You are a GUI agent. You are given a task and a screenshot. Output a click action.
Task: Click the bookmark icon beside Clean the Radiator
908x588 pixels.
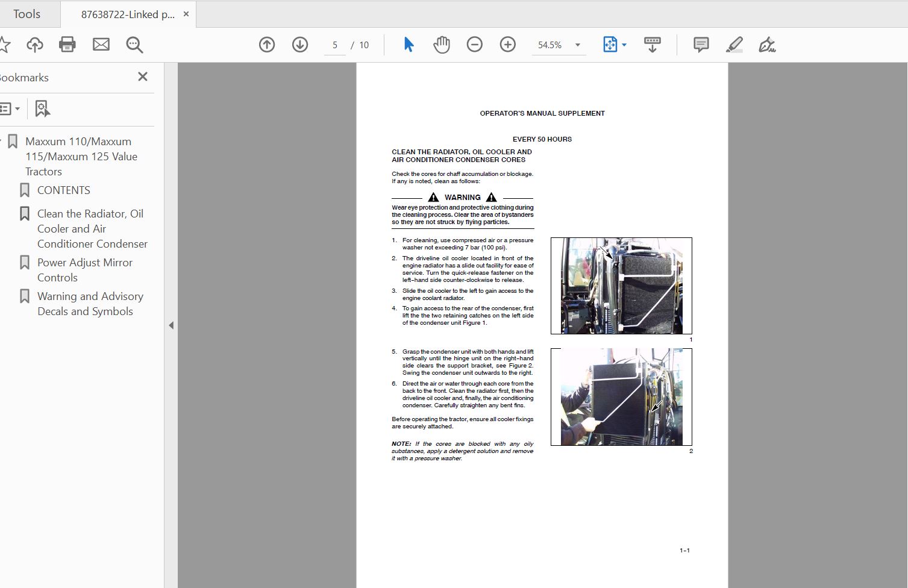pyautogui.click(x=25, y=214)
